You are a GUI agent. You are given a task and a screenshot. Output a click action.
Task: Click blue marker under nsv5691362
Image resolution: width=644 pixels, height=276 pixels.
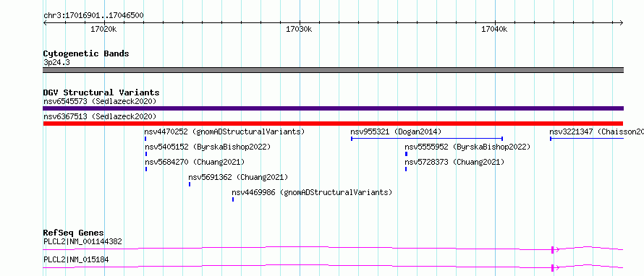tap(190, 184)
